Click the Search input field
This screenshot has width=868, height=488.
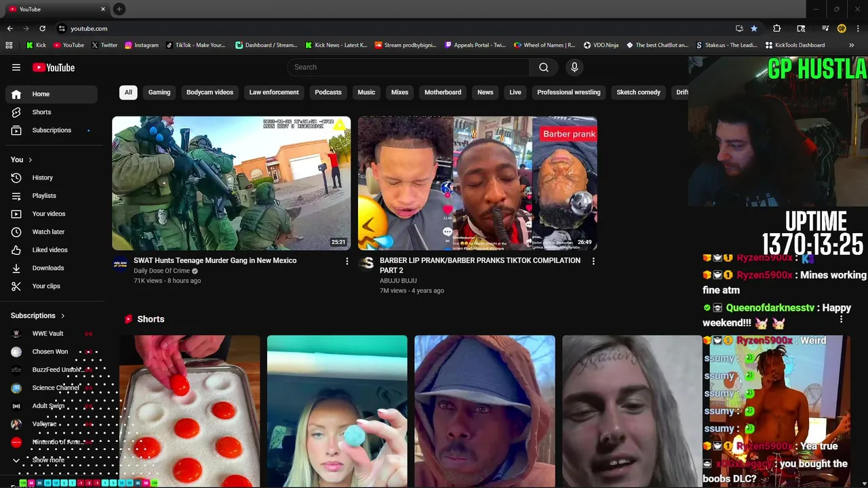(408, 67)
